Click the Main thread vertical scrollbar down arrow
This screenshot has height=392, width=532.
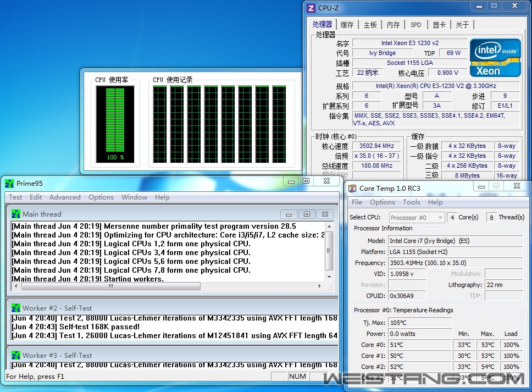coord(329,277)
